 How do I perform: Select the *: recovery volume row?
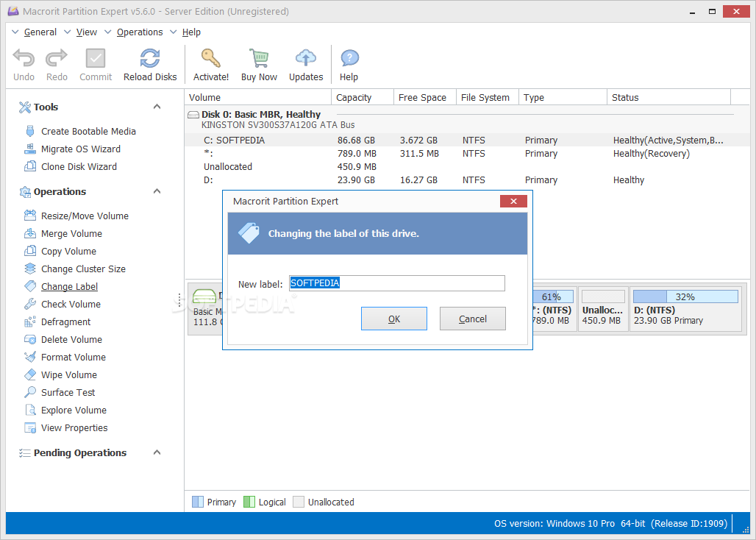pos(466,153)
